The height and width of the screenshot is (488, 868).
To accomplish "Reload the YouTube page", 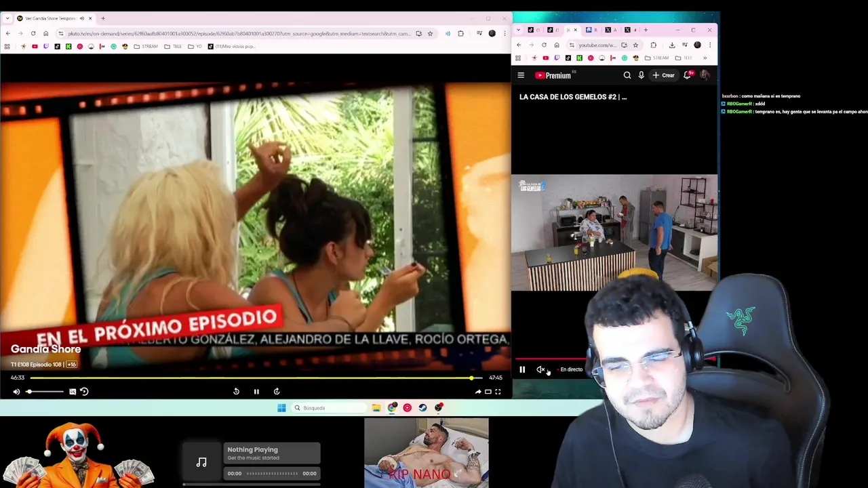I will pos(544,45).
